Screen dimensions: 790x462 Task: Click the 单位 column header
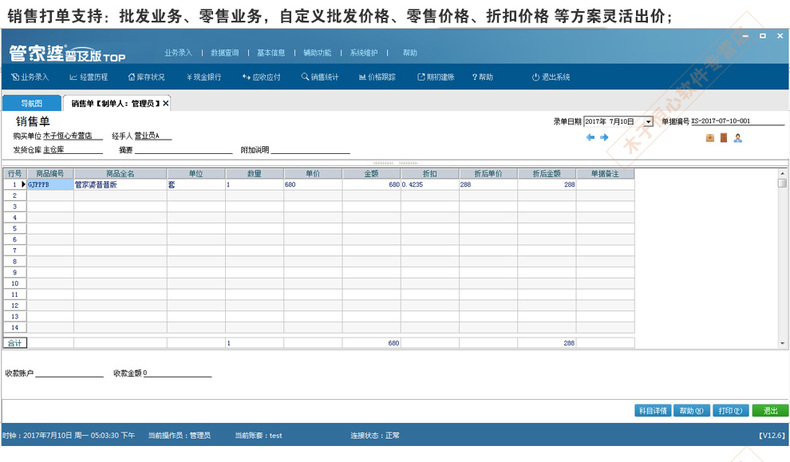(x=196, y=173)
